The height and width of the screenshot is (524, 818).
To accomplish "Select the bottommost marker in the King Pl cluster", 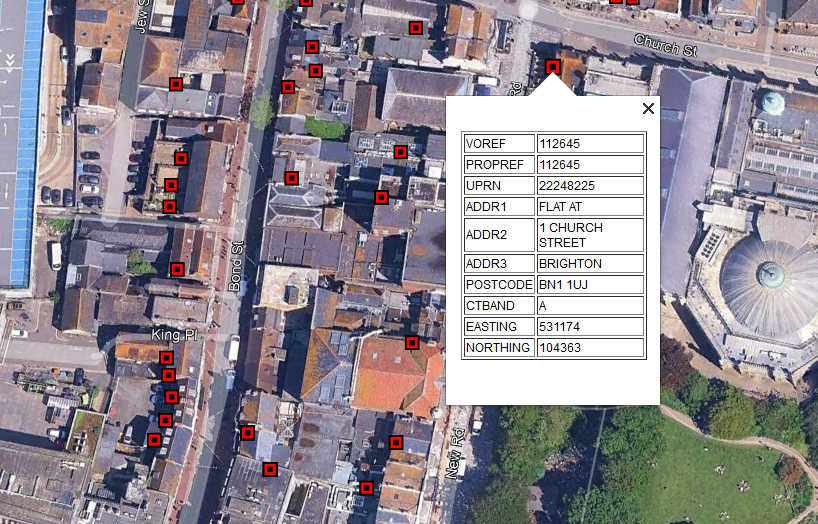I will click(x=154, y=440).
